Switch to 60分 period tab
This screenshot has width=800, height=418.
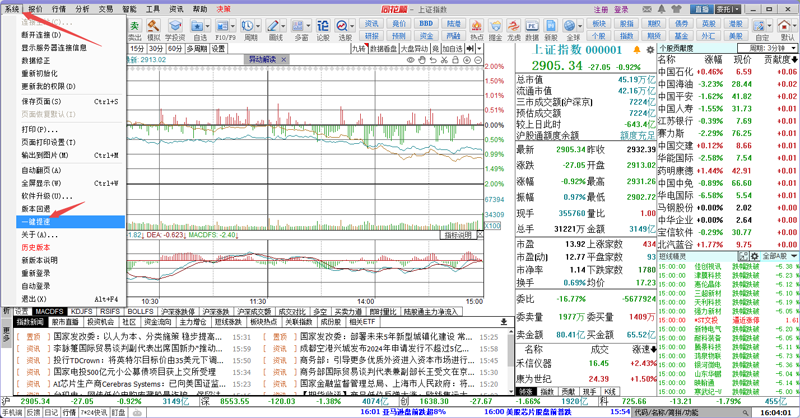(x=175, y=48)
